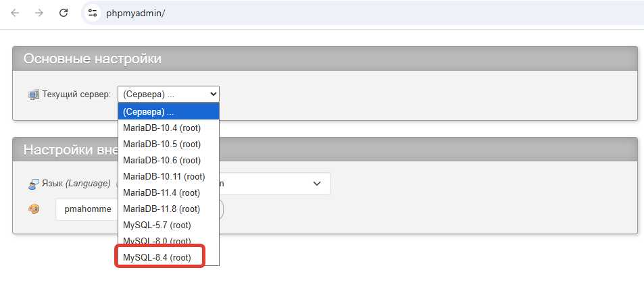Viewport: 644px width, 295px height.
Task: Click the server icon beside Текущий сервер
Action: pyautogui.click(x=34, y=95)
